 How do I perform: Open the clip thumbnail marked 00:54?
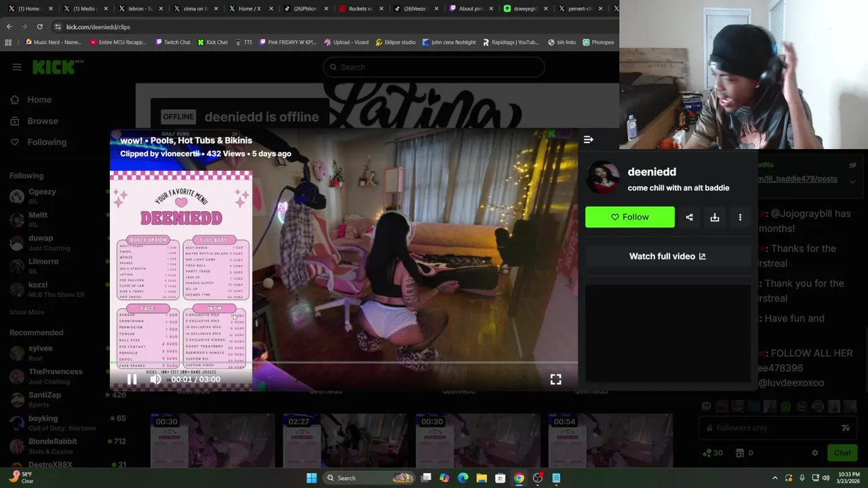(610, 441)
